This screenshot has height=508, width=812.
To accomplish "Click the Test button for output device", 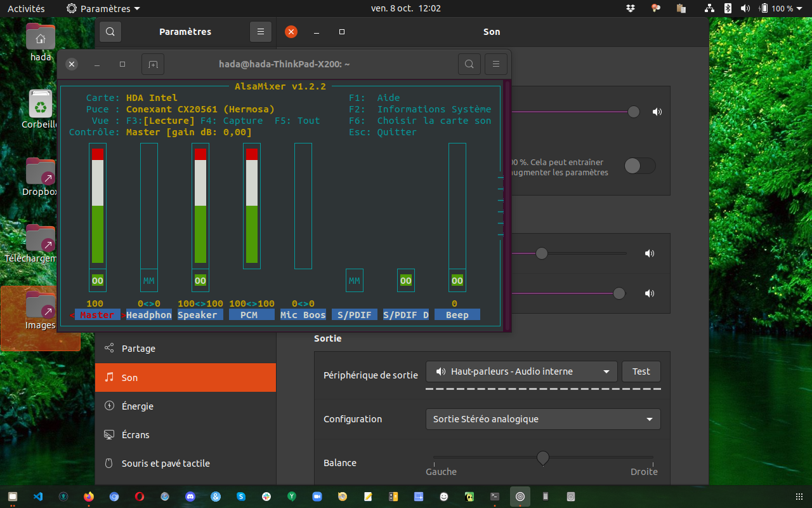I will (641, 371).
